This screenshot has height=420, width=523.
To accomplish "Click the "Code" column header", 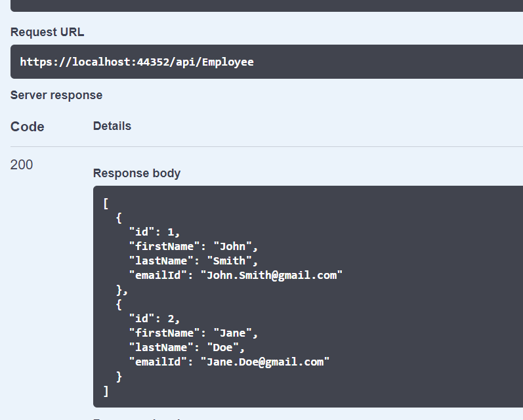I will click(x=28, y=127).
